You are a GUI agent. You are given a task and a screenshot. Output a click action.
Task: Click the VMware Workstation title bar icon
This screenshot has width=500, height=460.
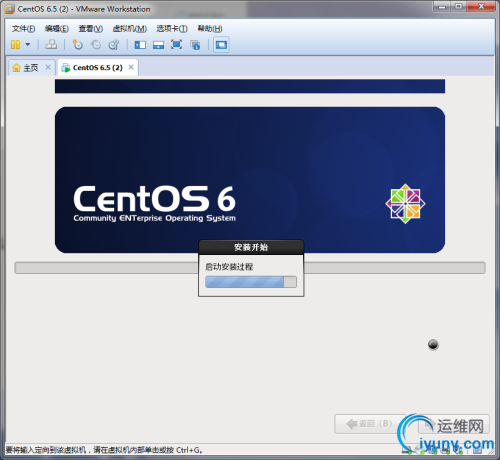(x=10, y=9)
